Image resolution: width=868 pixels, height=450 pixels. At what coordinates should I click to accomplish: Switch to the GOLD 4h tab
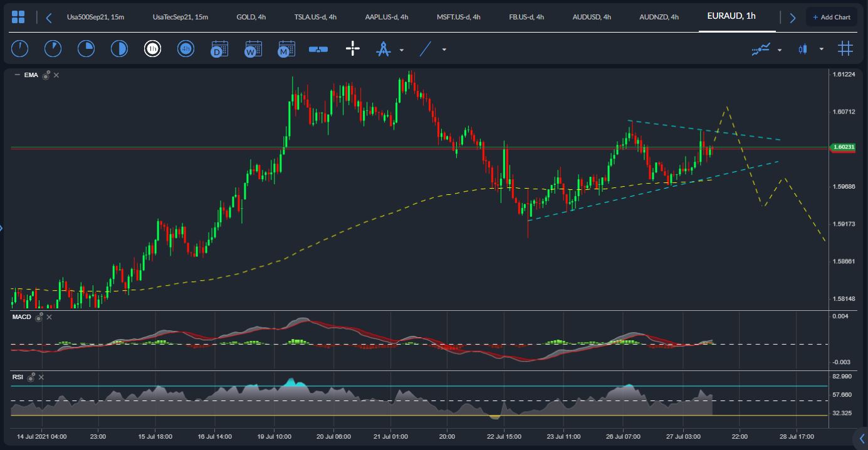coord(250,17)
